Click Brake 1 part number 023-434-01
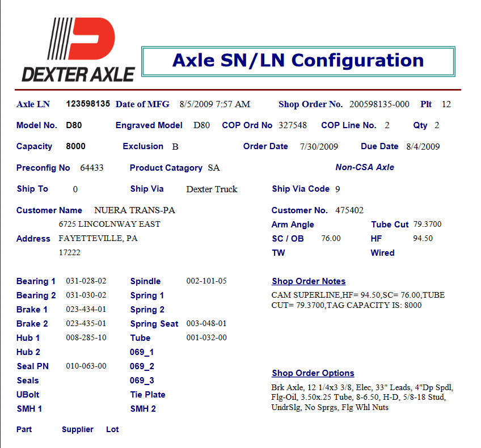The image size is (481, 448). (x=86, y=309)
